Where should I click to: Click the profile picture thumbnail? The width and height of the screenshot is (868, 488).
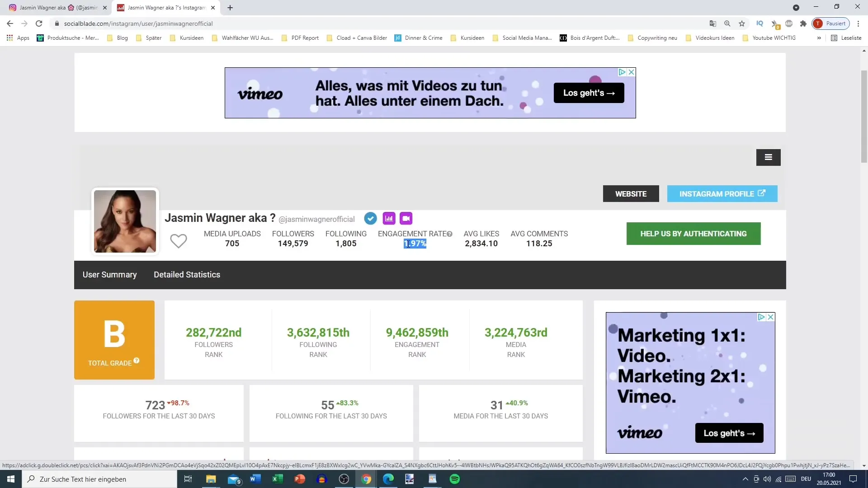coord(125,221)
